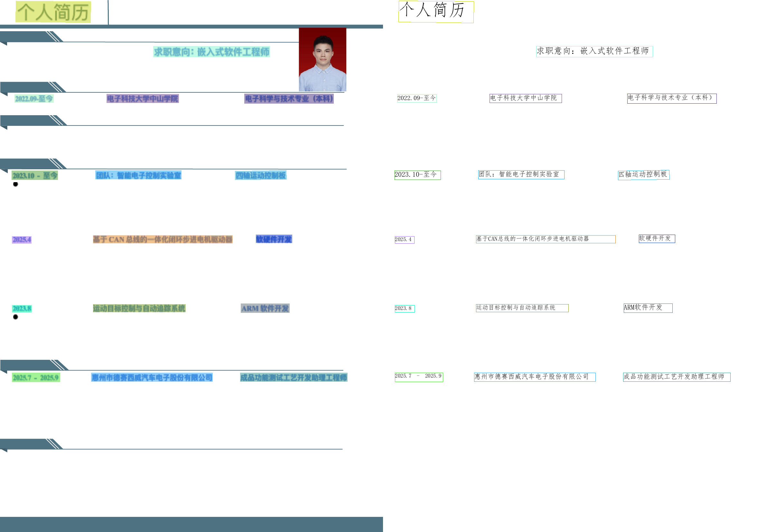Click outlined 电子科学与技术专业（本科）box on right
This screenshot has width=766, height=532.
coord(671,98)
